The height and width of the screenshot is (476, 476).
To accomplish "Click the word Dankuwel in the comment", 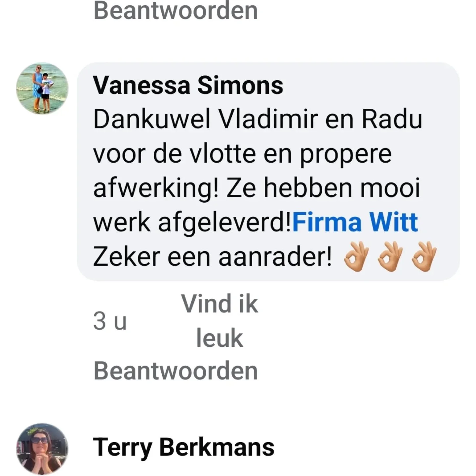I will tap(152, 119).
